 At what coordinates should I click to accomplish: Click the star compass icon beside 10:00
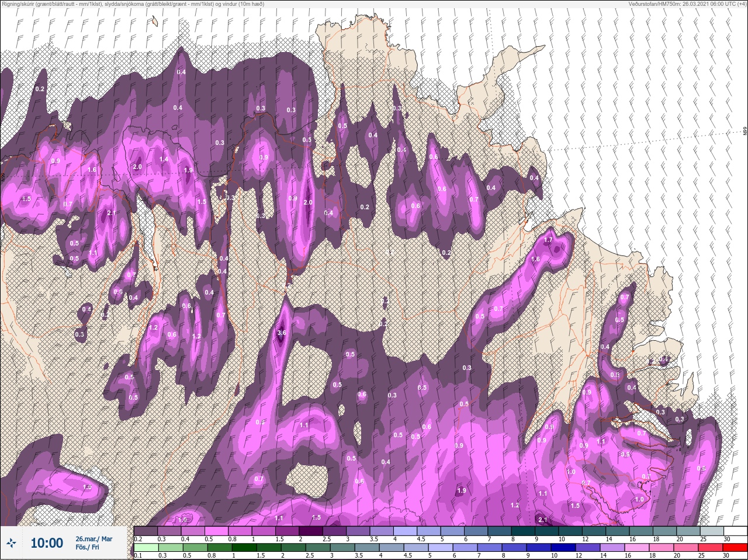point(11,543)
